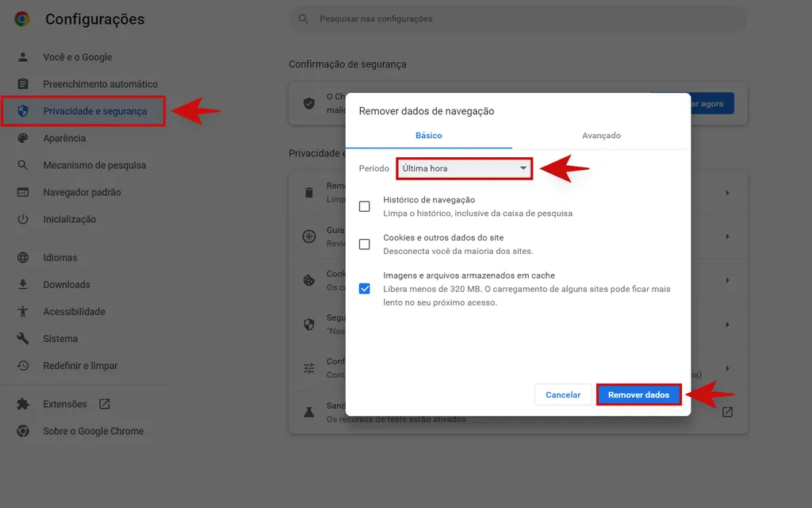Screen dimensions: 812x508
Task: Open Redefinir e limpar section
Action: tap(80, 365)
